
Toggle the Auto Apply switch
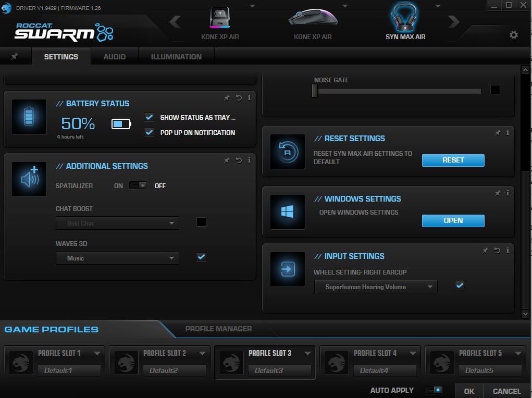coord(434,390)
